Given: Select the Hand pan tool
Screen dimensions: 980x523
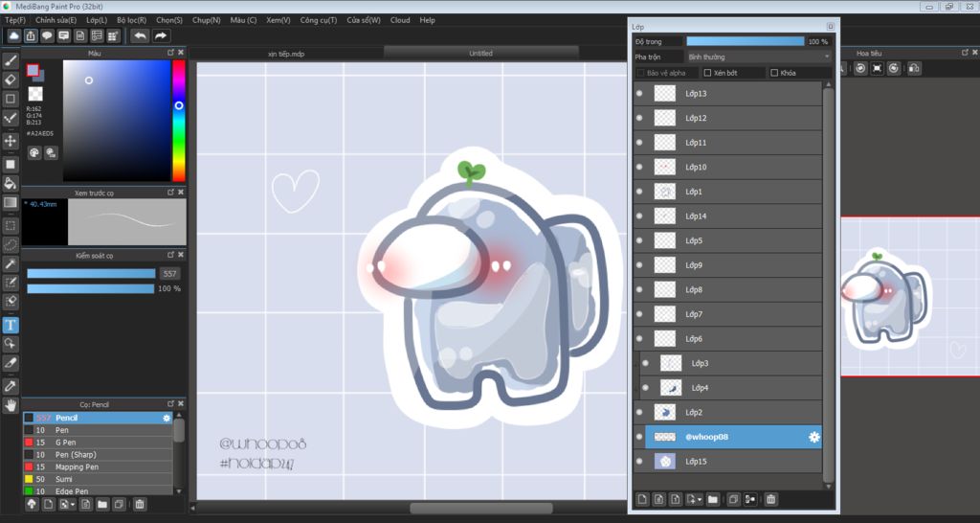Looking at the screenshot, I should coord(10,405).
